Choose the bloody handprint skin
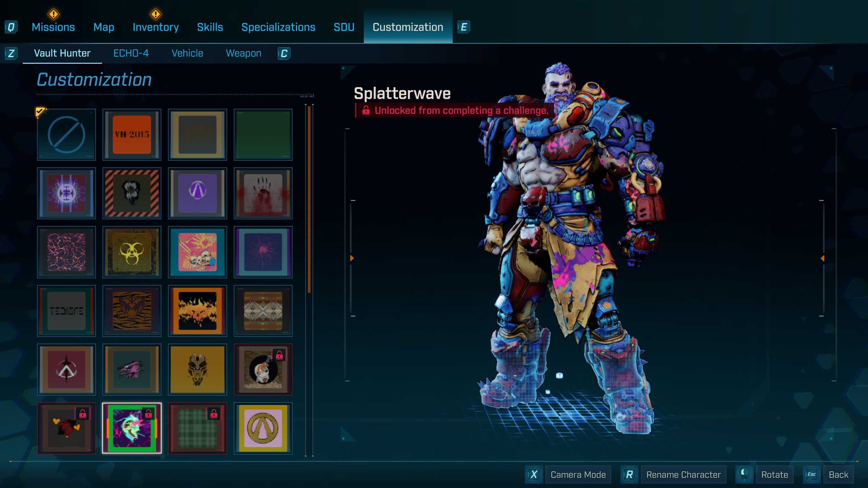This screenshot has height=488, width=868. 263,193
